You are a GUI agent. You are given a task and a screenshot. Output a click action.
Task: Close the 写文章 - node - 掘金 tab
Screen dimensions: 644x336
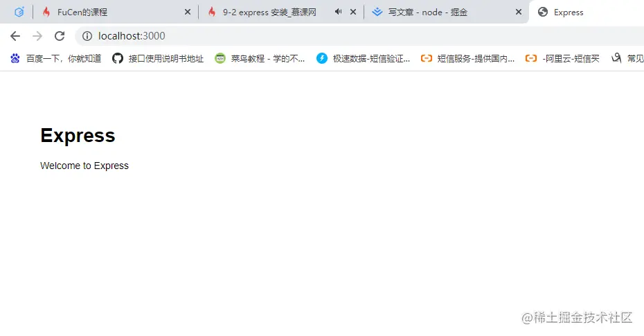pyautogui.click(x=519, y=12)
